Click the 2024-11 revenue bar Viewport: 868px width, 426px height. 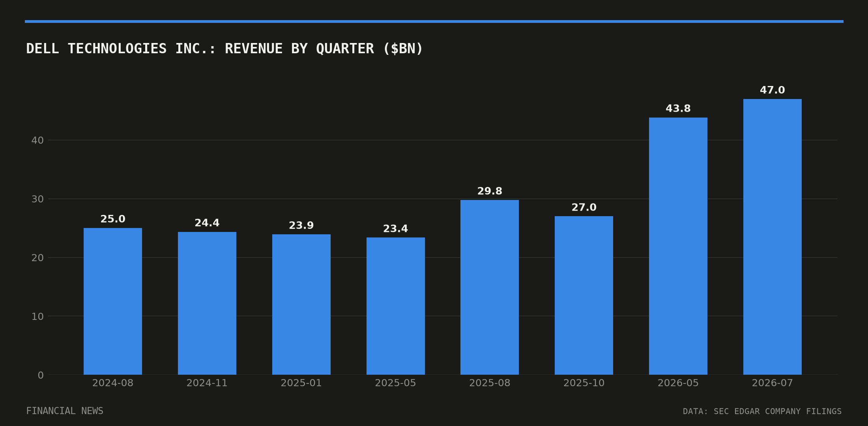coord(207,303)
